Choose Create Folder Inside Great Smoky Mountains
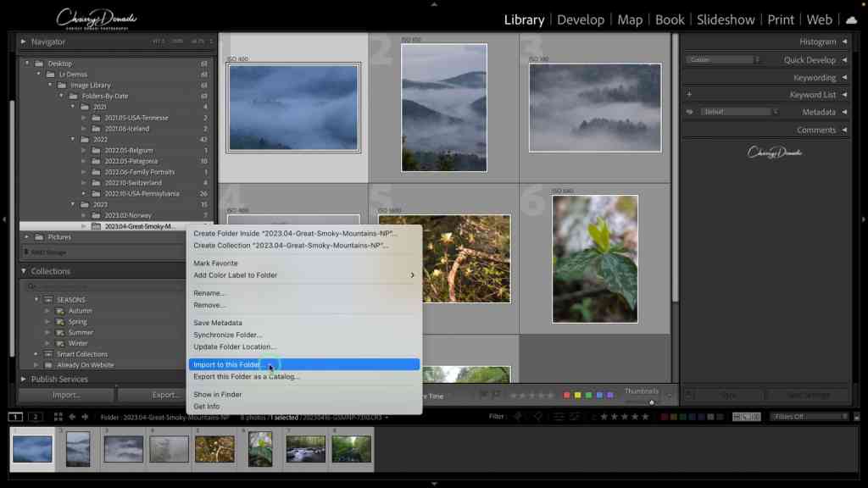Image resolution: width=868 pixels, height=488 pixels. coord(304,234)
